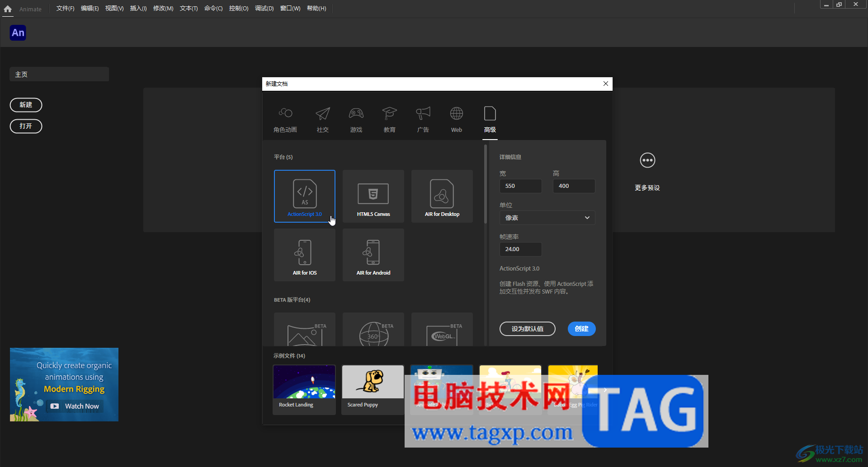The image size is (868, 467).
Task: Open the Rocket Landing sample file
Action: click(304, 389)
